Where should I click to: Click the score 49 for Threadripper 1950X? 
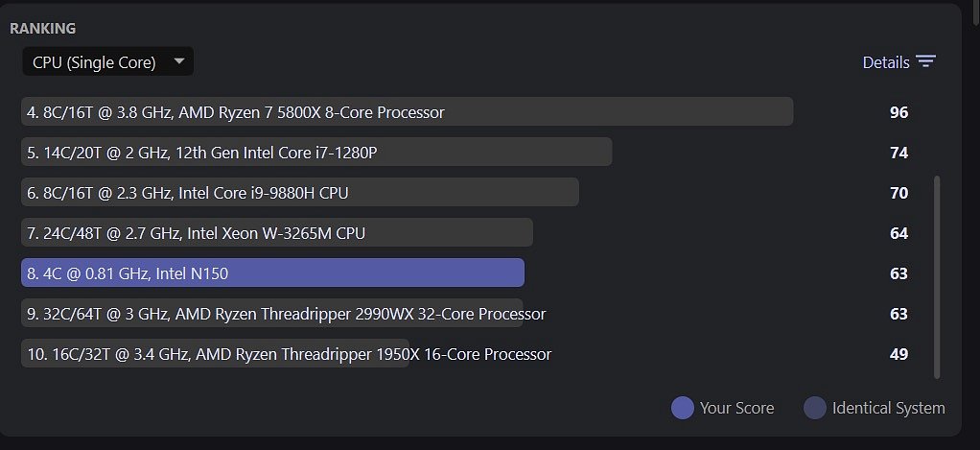tap(898, 354)
